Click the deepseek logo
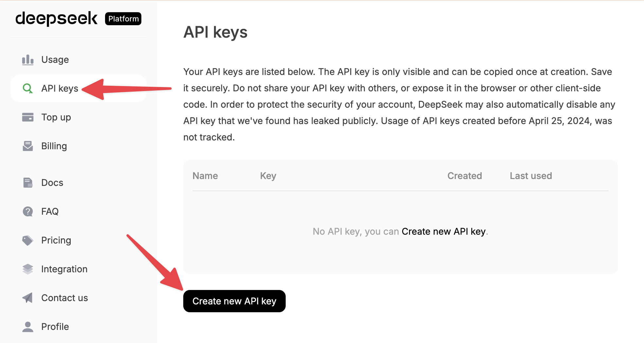This screenshot has height=343, width=644. 56,18
